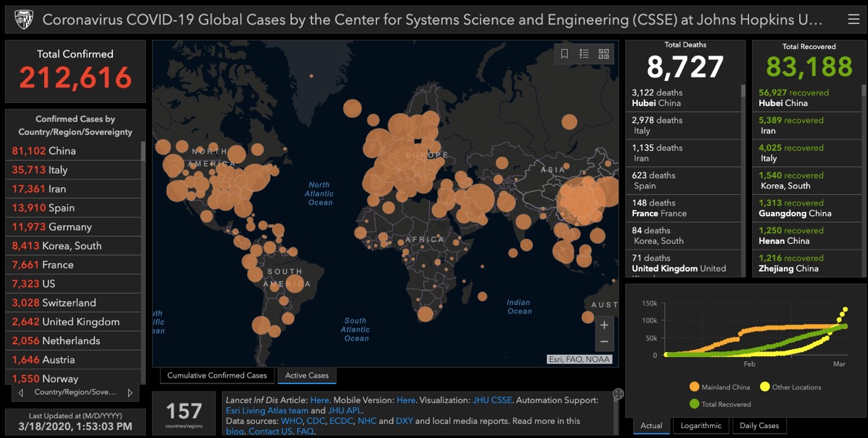
Task: Select the Actual chart tab
Action: [651, 426]
